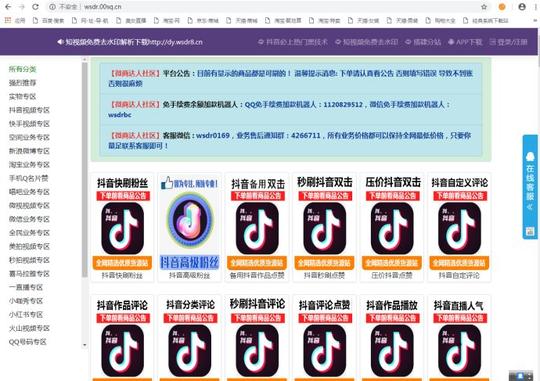The width and height of the screenshot is (540, 381).
Task: Select 所有分类 in the category sidebar
Action: pyautogui.click(x=22, y=69)
